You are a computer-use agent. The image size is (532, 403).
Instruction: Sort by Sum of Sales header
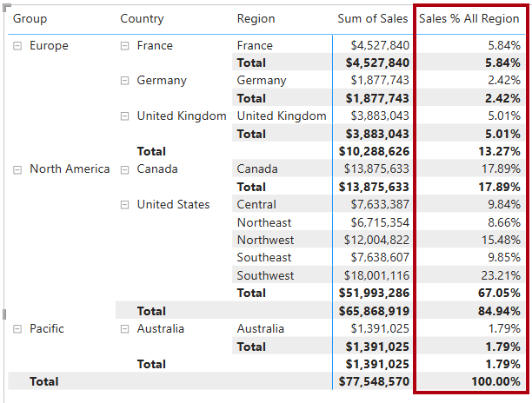(x=373, y=18)
